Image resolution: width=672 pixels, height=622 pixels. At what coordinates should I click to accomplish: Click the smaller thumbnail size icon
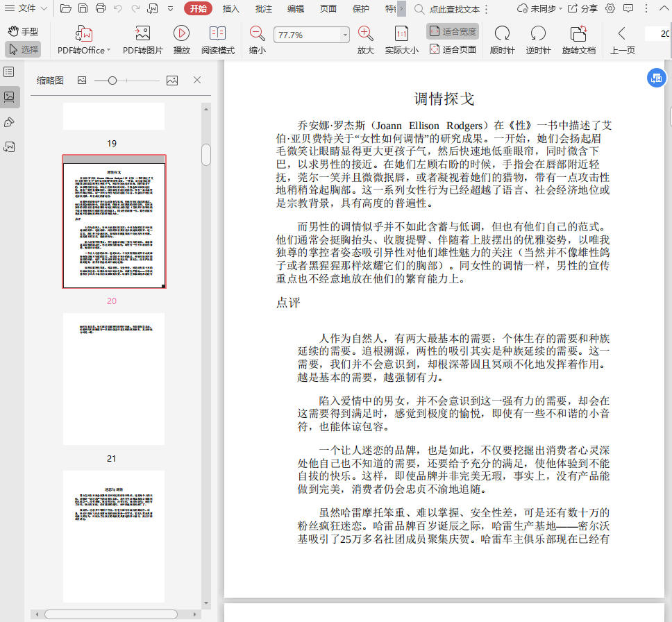[x=82, y=80]
